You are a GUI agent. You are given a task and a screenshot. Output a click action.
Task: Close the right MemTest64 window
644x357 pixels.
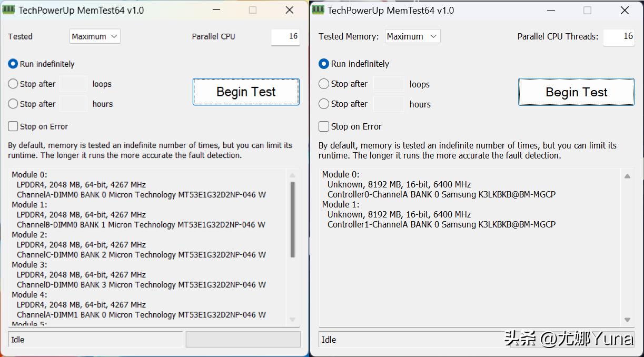625,10
